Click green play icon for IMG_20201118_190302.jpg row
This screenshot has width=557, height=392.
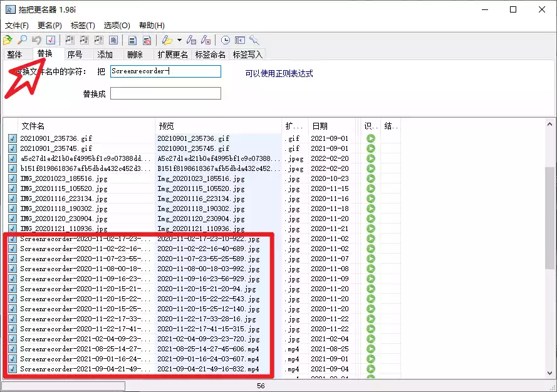(370, 209)
